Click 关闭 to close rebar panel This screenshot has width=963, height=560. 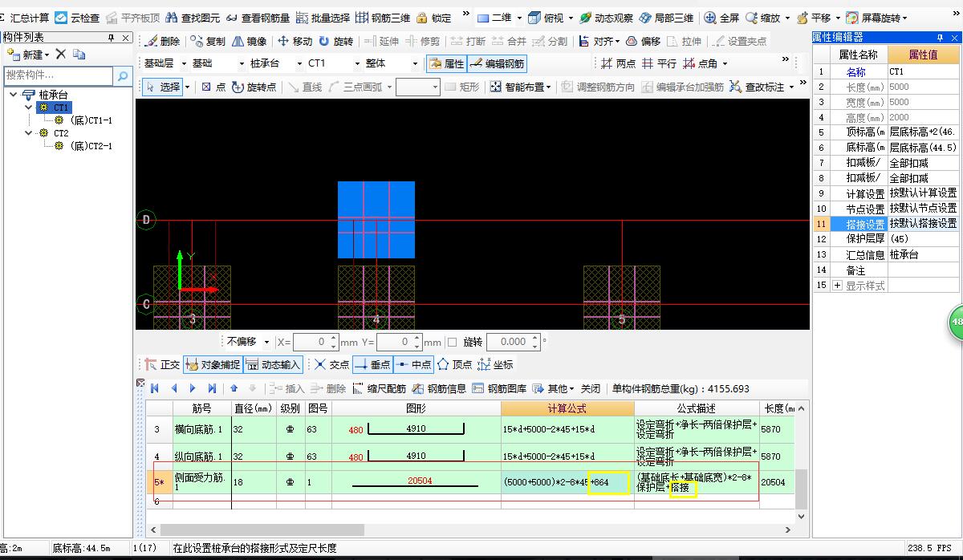click(x=591, y=388)
